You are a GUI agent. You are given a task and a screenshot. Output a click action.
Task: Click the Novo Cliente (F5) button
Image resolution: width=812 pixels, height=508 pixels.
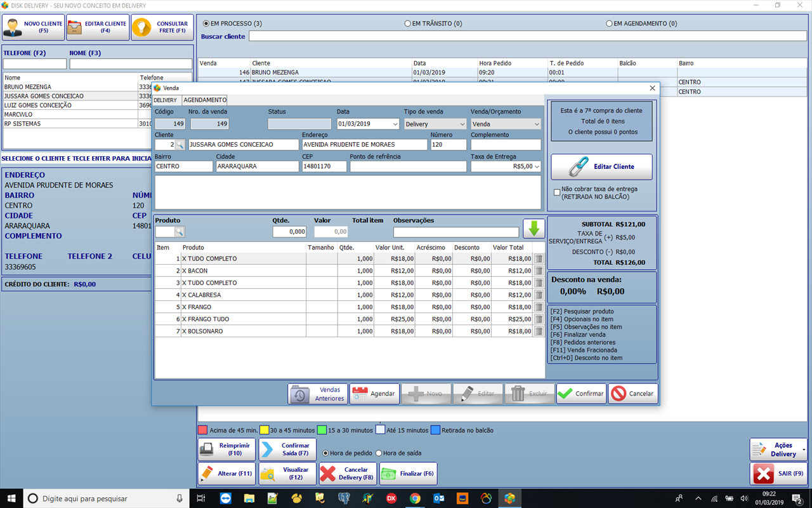coord(34,27)
